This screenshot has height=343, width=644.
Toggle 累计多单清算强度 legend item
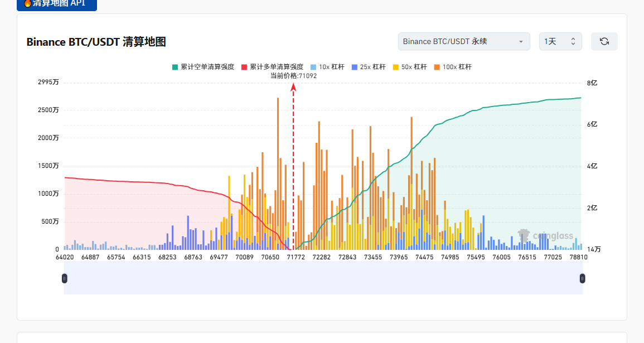[272, 67]
